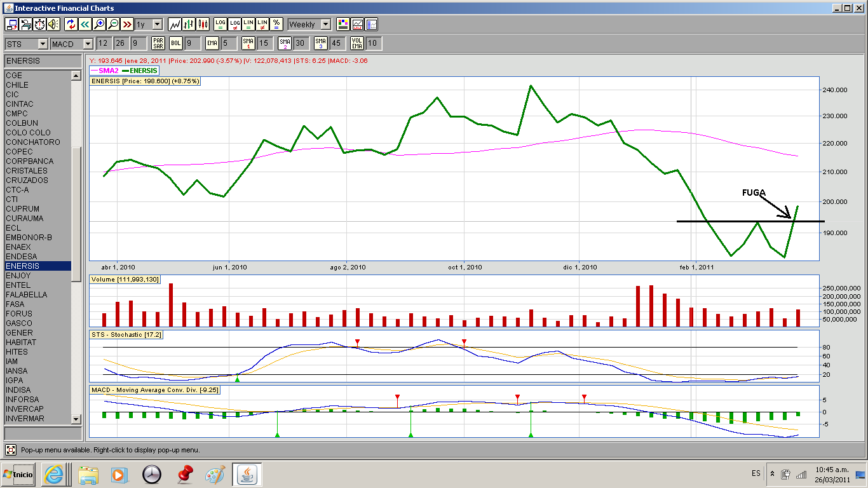The width and height of the screenshot is (868, 488).
Task: Open the color palette settings icon
Action: click(343, 24)
